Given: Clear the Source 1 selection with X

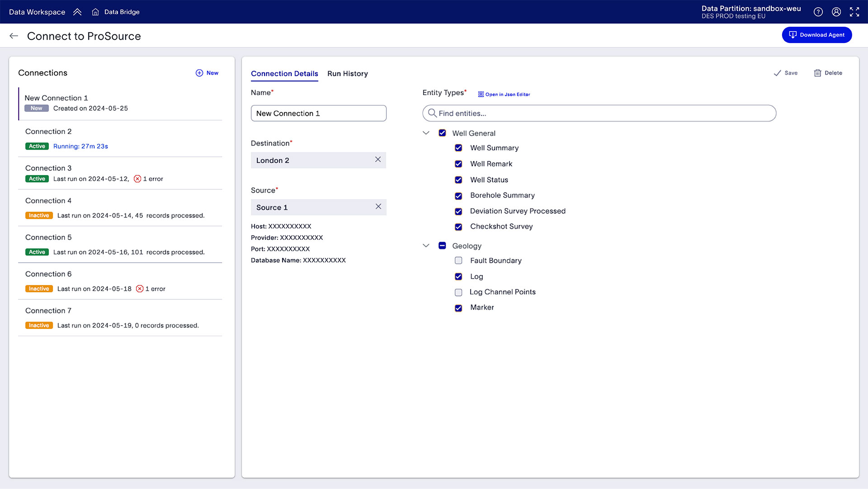Looking at the screenshot, I should tap(378, 207).
